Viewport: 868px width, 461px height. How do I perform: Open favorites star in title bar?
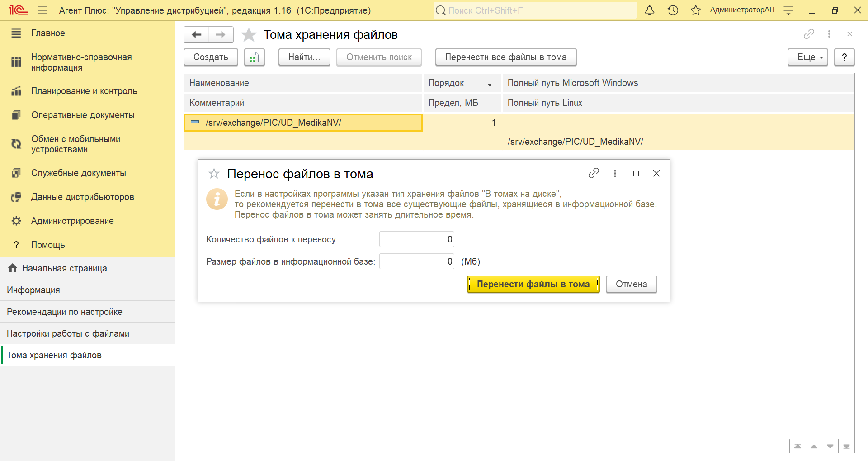tap(696, 10)
